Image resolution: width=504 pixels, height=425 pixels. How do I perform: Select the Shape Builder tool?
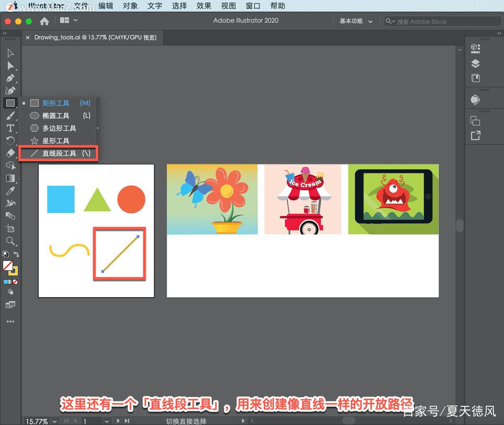click(x=11, y=166)
